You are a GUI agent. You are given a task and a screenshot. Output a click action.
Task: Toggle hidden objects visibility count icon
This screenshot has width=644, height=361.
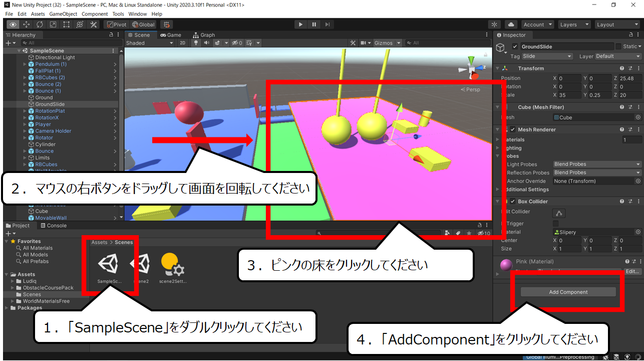click(x=237, y=43)
